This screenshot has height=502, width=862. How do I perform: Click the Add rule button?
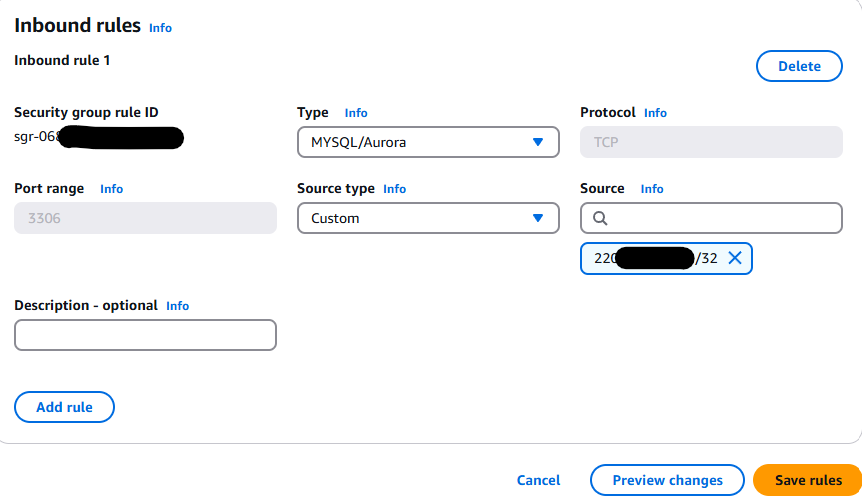click(x=64, y=407)
